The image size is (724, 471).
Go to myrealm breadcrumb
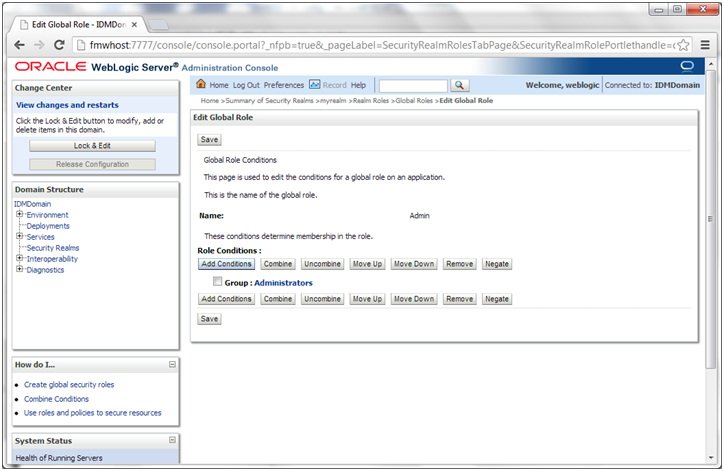pos(333,101)
